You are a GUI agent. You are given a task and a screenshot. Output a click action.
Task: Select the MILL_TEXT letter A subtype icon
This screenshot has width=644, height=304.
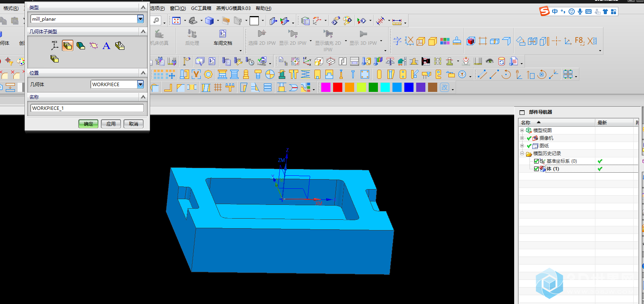[x=106, y=46]
